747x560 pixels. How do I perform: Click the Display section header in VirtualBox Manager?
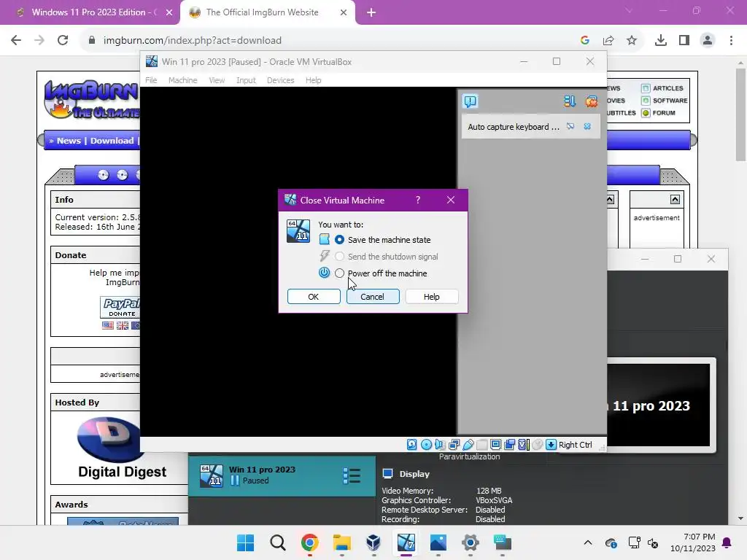414,474
